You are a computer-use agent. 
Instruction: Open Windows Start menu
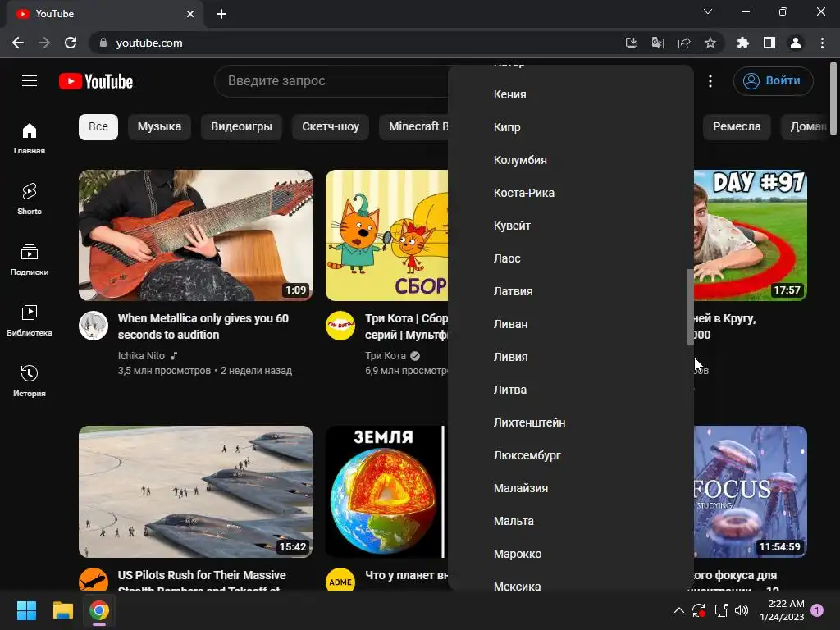[26, 610]
